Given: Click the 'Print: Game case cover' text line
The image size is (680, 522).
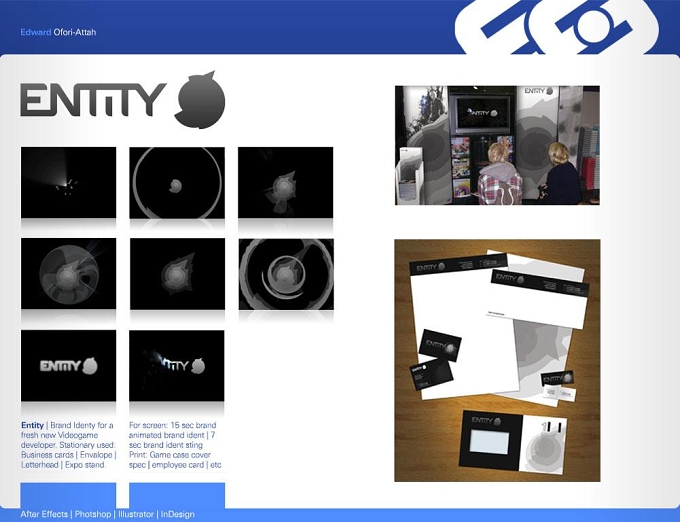Looking at the screenshot, I should [x=170, y=455].
